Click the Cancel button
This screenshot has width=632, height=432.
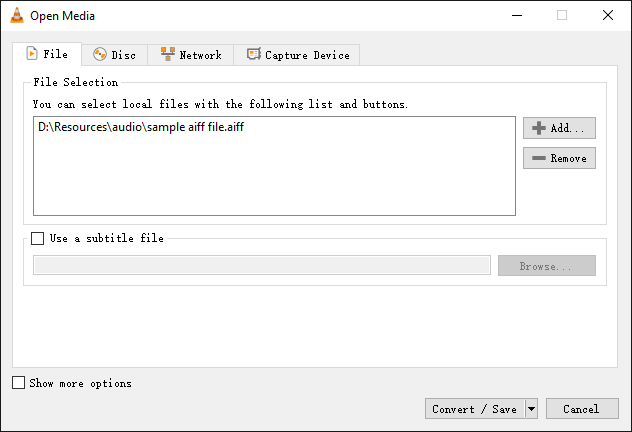pos(581,408)
